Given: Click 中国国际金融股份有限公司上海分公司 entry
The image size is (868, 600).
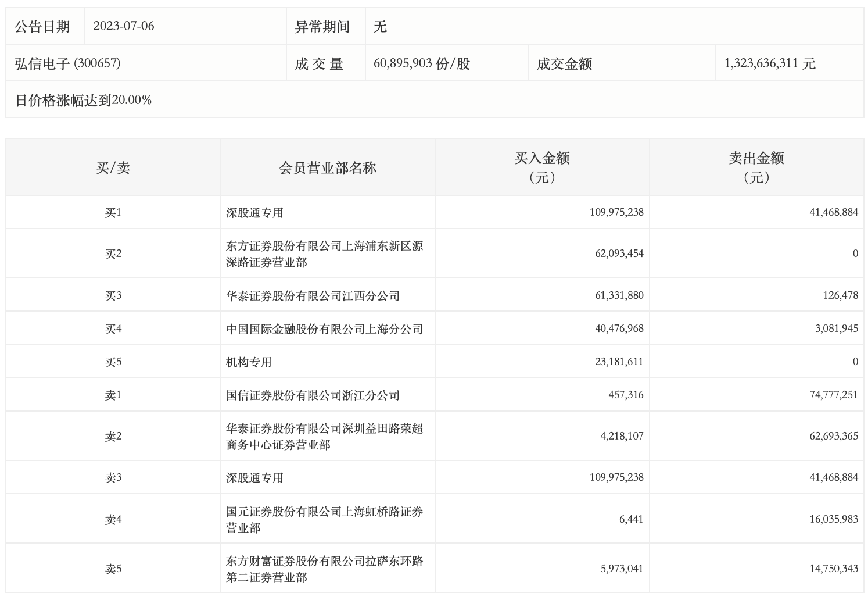Looking at the screenshot, I should pyautogui.click(x=324, y=329).
